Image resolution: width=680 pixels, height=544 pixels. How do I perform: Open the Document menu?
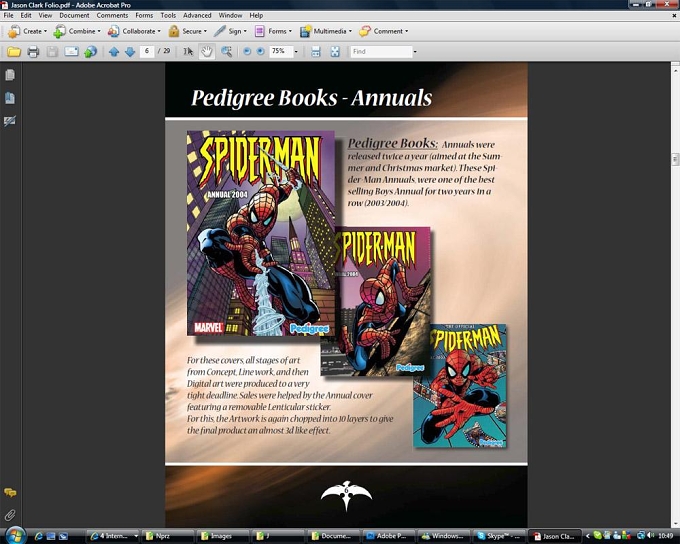(74, 15)
